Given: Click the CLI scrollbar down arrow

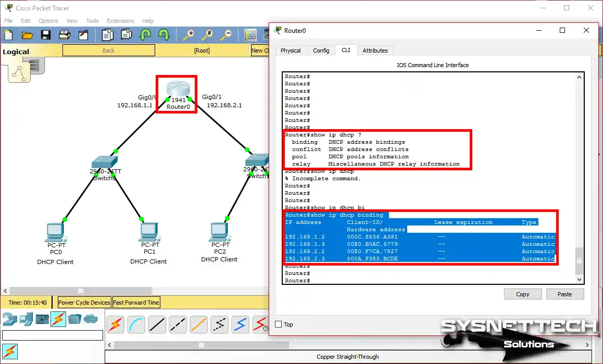Looking at the screenshot, I should pos(579,280).
